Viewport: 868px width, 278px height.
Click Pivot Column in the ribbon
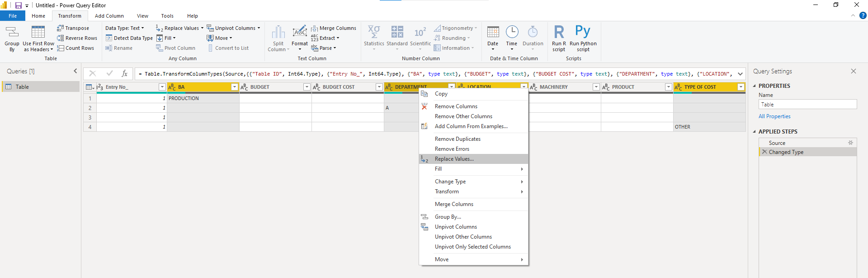[175, 48]
